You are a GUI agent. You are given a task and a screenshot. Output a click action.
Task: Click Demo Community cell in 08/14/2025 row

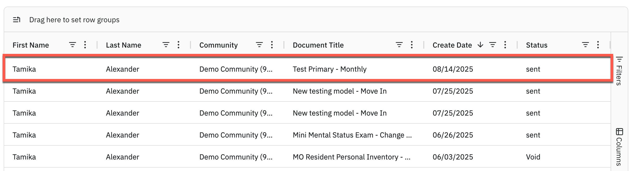pos(236,69)
